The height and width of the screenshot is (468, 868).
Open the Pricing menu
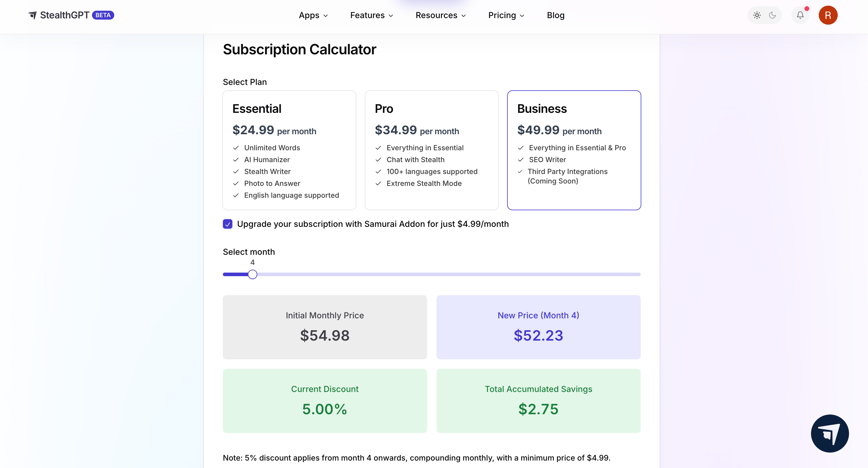pos(506,15)
